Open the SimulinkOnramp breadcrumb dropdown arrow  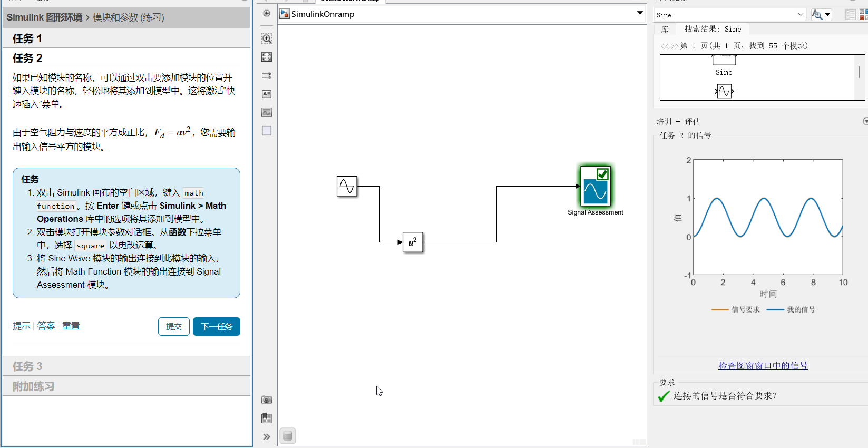[x=640, y=13]
